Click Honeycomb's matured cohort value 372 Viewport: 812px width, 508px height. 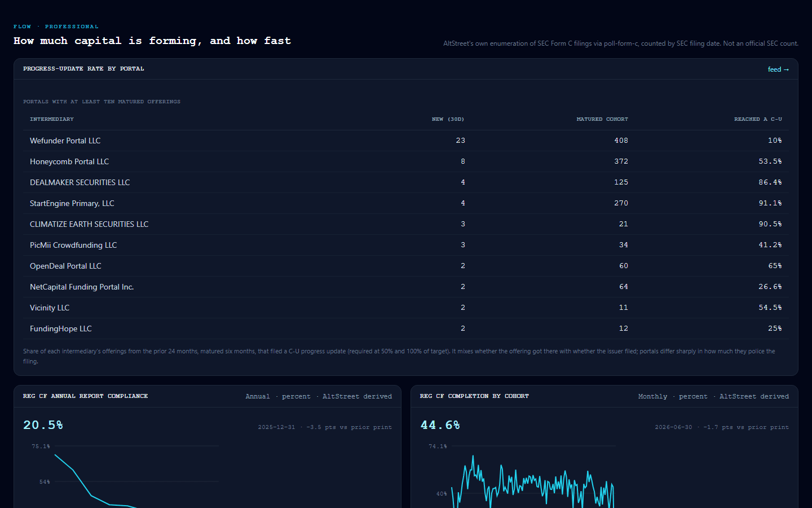click(621, 161)
